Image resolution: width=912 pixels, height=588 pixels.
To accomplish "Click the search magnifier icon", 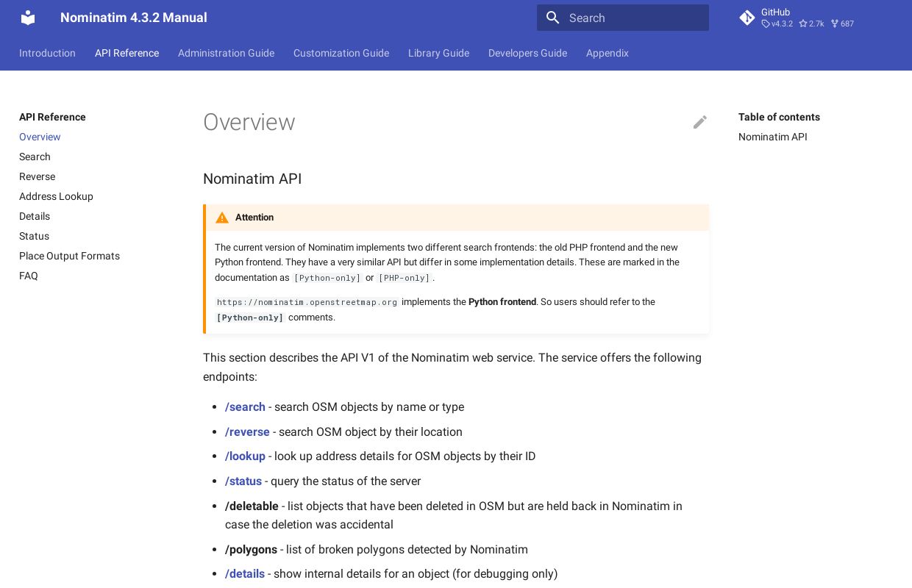I will point(553,18).
